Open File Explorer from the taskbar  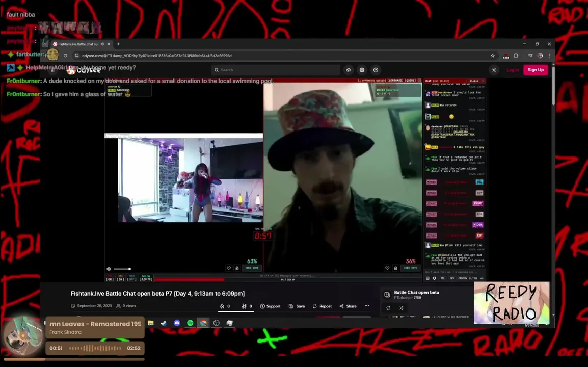151,323
